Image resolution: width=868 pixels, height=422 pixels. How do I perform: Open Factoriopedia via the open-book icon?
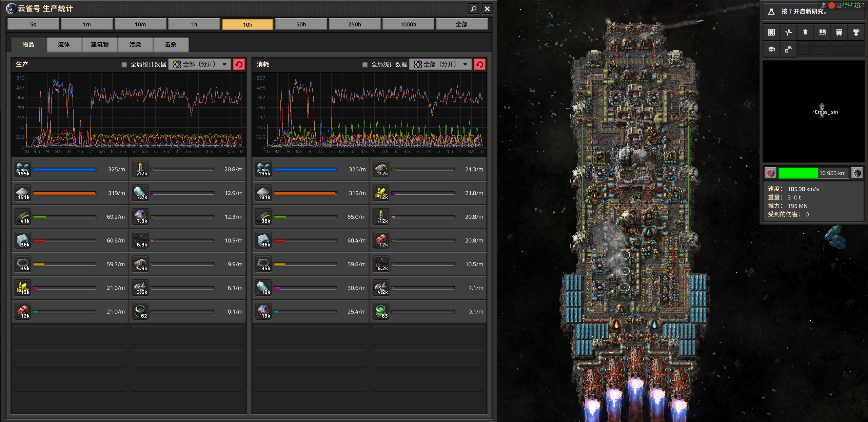pos(822,32)
